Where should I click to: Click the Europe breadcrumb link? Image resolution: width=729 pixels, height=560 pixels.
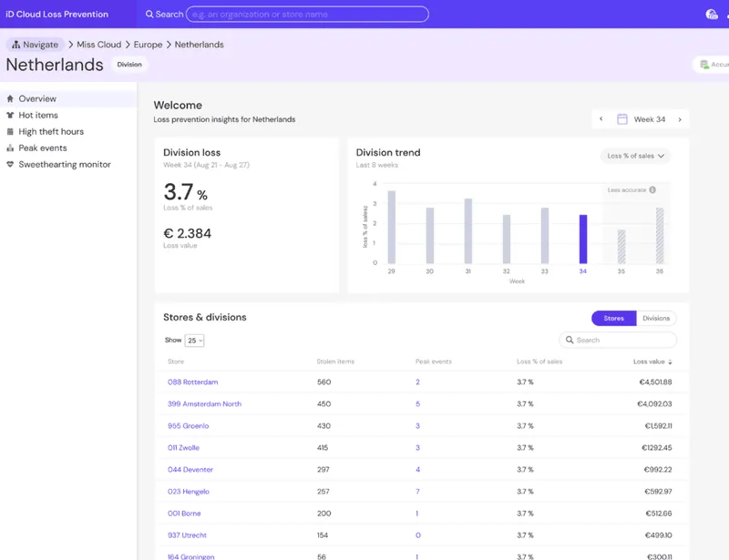pos(148,45)
